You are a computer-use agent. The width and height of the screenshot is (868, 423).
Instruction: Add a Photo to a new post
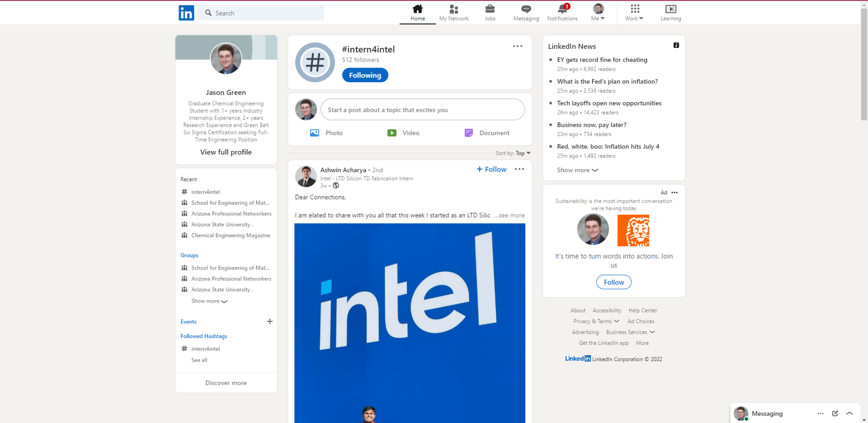[x=326, y=133]
